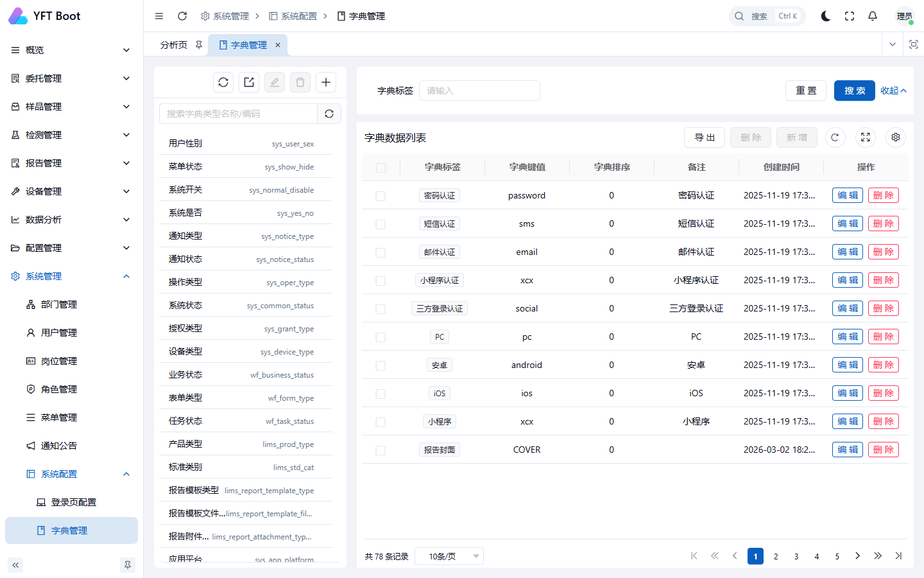Image resolution: width=924 pixels, height=578 pixels.
Task: Click 编辑 button for password row
Action: click(848, 195)
